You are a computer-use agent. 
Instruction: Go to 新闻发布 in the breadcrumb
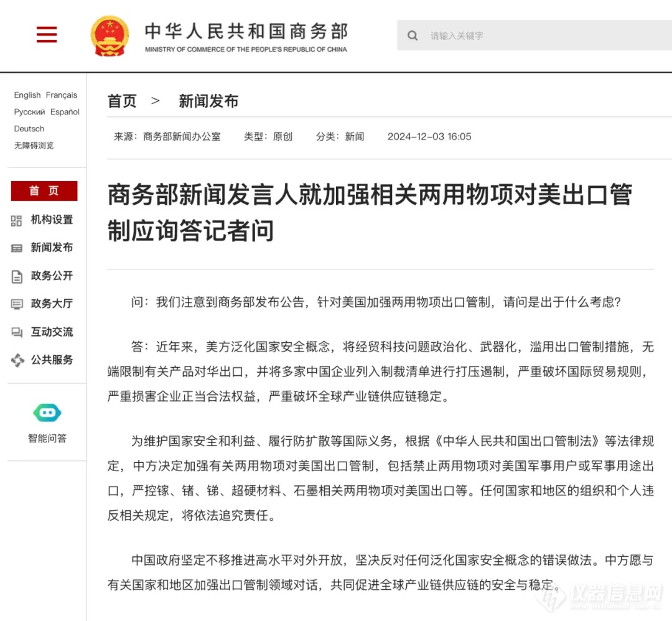pos(208,101)
